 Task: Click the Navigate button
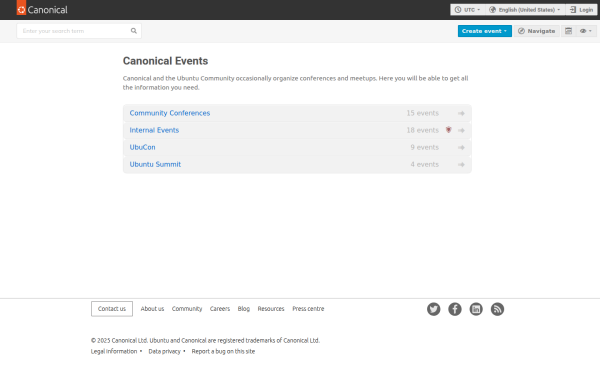[x=536, y=31]
